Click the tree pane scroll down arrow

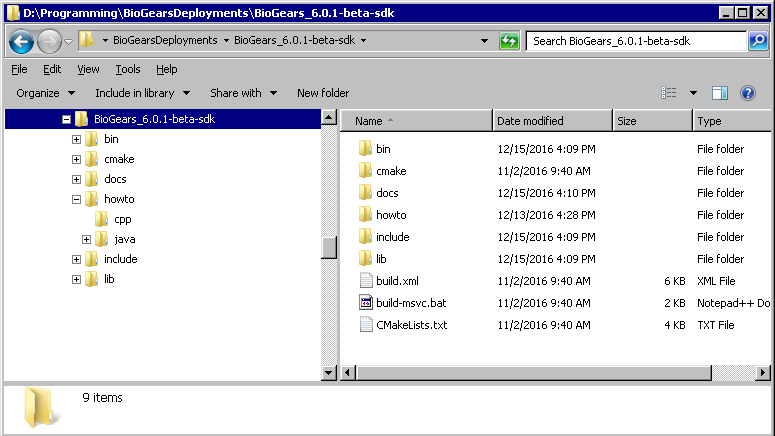[x=329, y=372]
